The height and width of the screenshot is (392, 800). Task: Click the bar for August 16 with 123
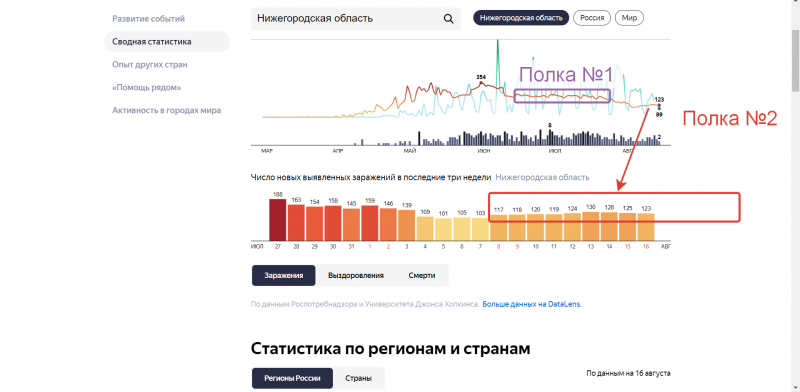[x=645, y=227]
